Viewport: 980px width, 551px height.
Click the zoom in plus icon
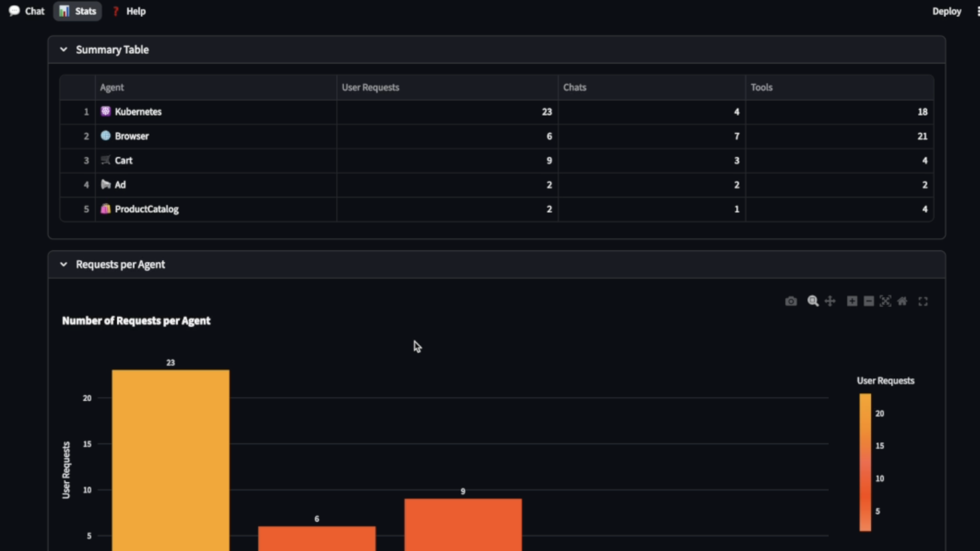(852, 301)
